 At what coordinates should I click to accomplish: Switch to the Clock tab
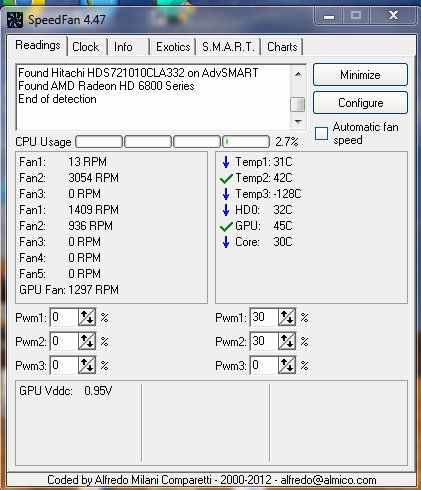click(x=86, y=47)
